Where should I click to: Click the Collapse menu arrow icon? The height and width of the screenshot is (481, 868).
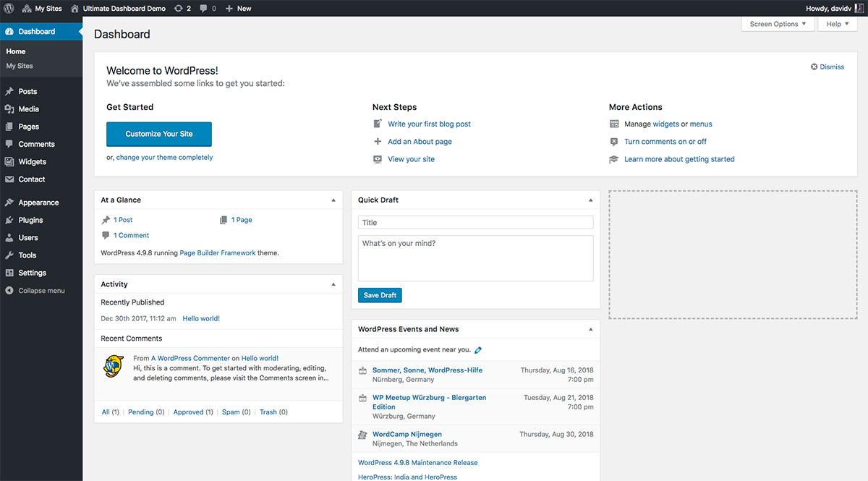click(9, 291)
